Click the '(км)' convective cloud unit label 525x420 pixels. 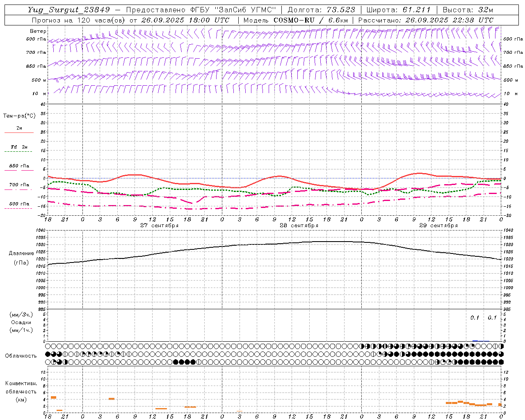point(21,399)
